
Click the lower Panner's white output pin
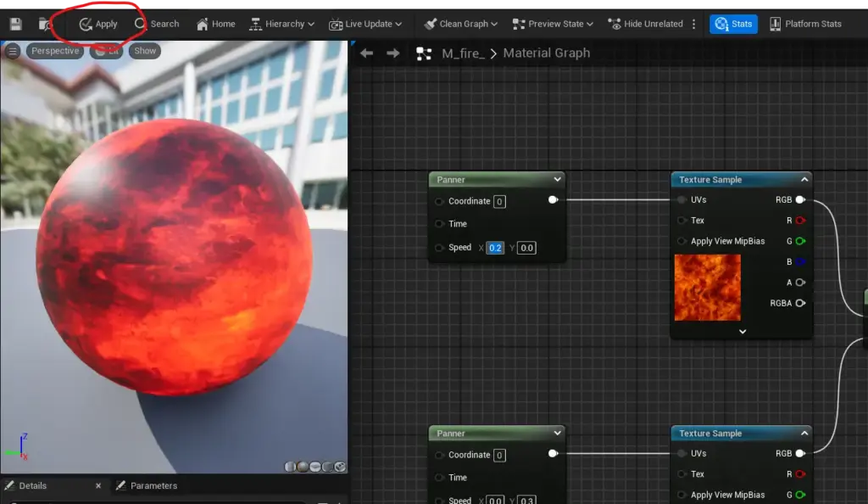click(553, 454)
